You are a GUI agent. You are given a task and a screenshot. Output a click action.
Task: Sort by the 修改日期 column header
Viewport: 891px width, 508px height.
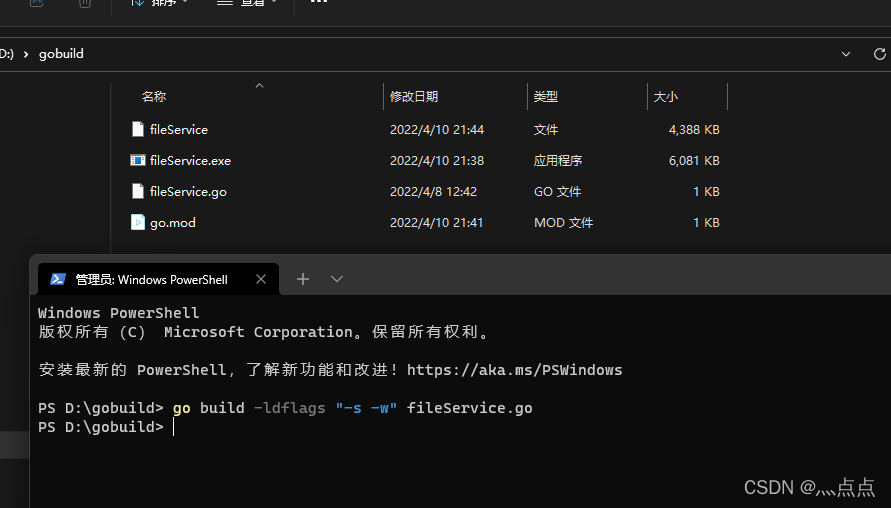pos(414,97)
